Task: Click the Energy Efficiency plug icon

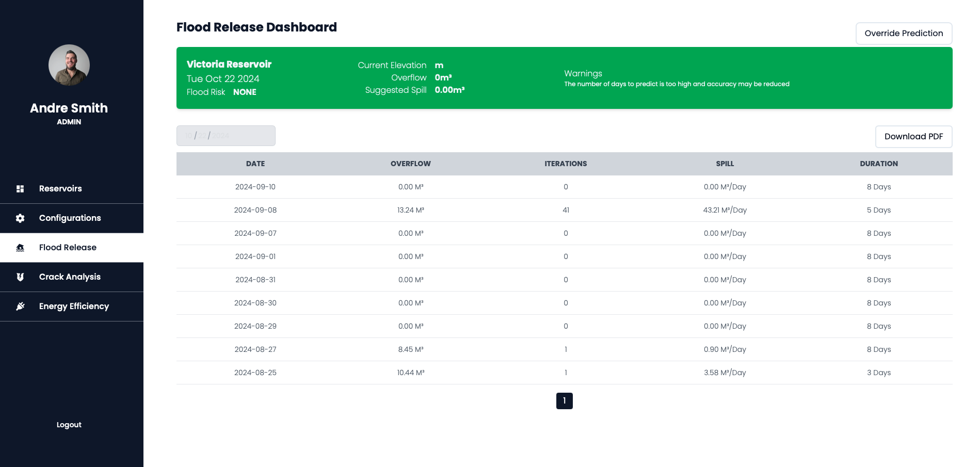Action: [x=20, y=307]
